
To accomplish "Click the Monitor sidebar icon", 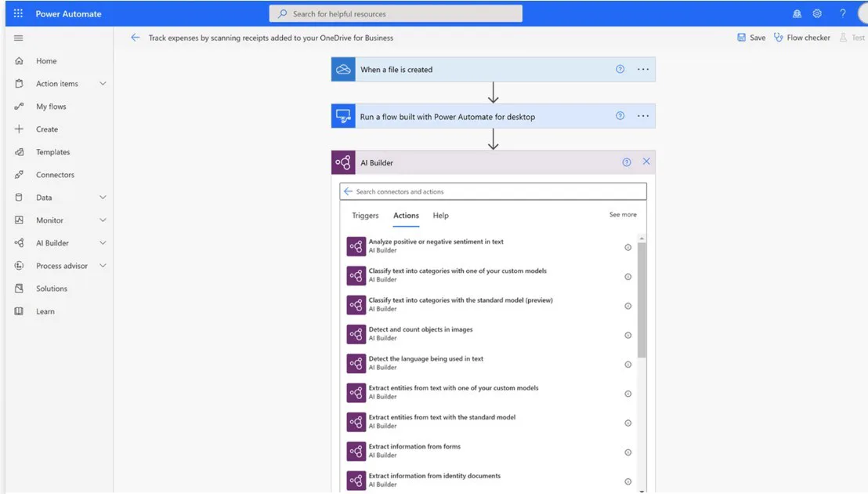I will pyautogui.click(x=19, y=220).
